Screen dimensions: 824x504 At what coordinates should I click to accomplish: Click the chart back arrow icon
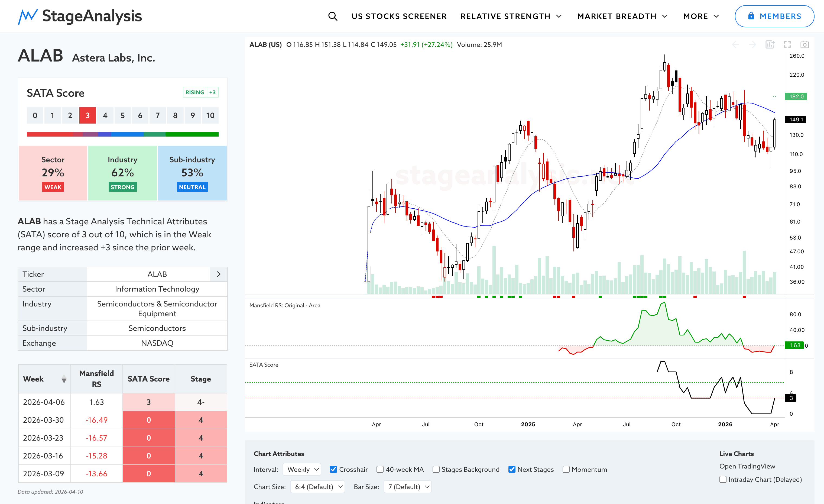click(x=735, y=44)
